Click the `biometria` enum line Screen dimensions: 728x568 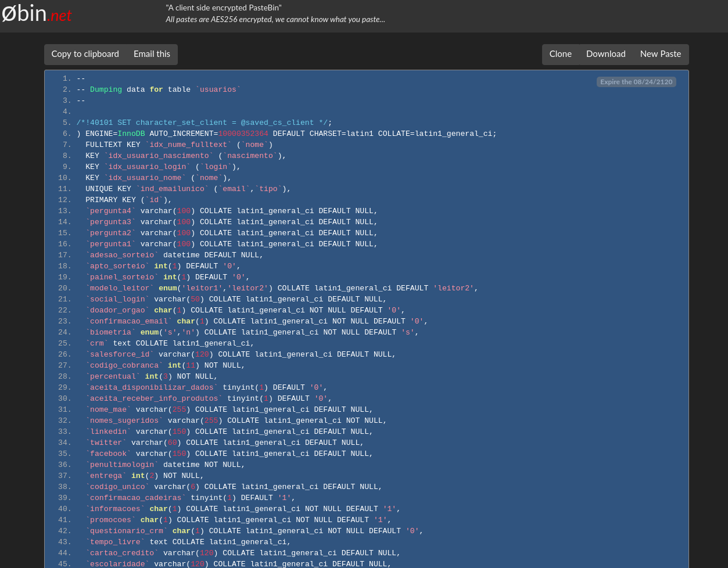pos(252,332)
